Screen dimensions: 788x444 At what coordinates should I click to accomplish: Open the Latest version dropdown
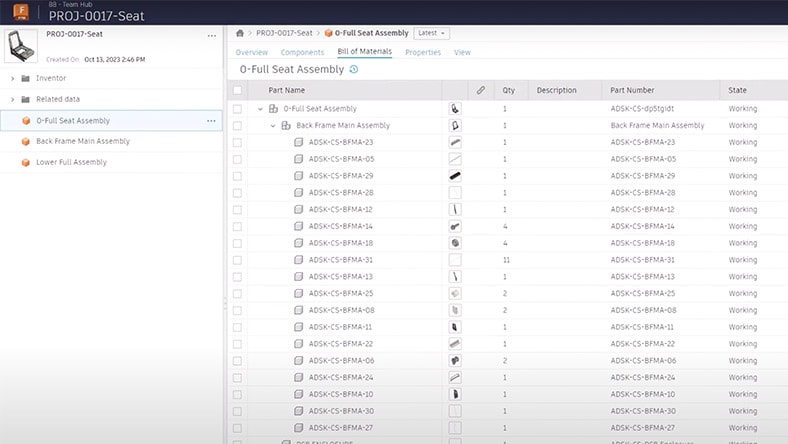coord(431,33)
